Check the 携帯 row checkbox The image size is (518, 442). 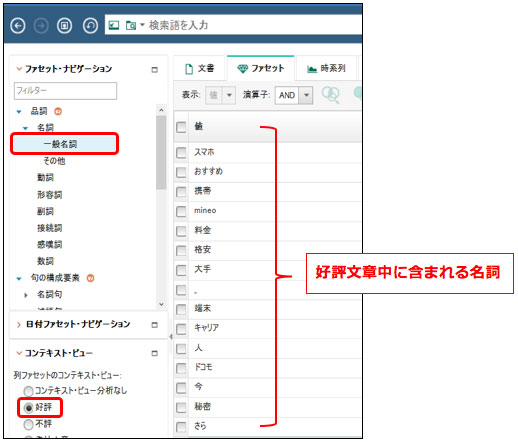click(181, 192)
